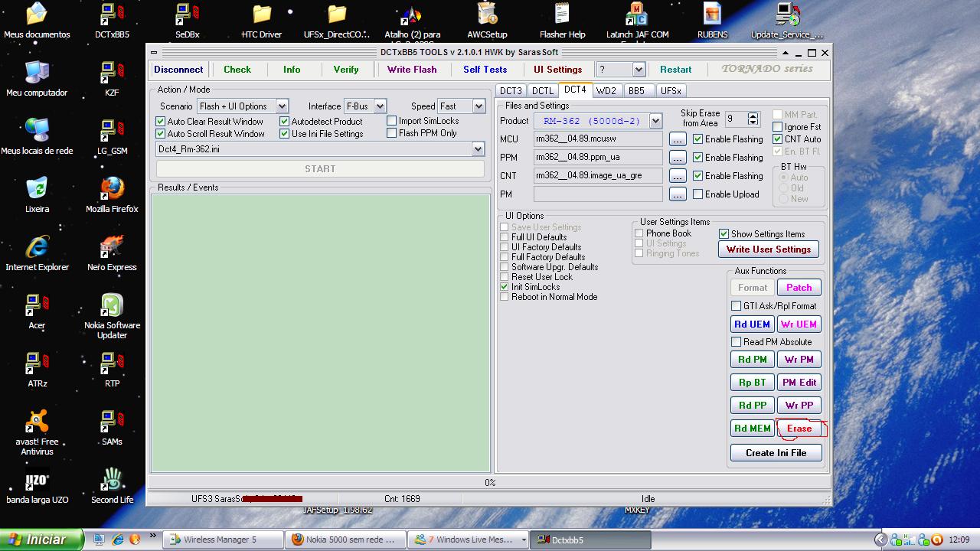Image resolution: width=980 pixels, height=551 pixels.
Task: Enable GTI Ask/Rpl Format checkbox
Action: [736, 306]
